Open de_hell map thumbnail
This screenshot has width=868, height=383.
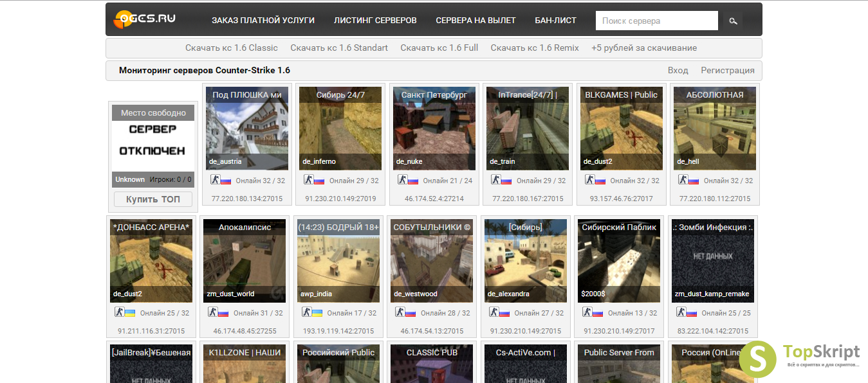(x=715, y=129)
